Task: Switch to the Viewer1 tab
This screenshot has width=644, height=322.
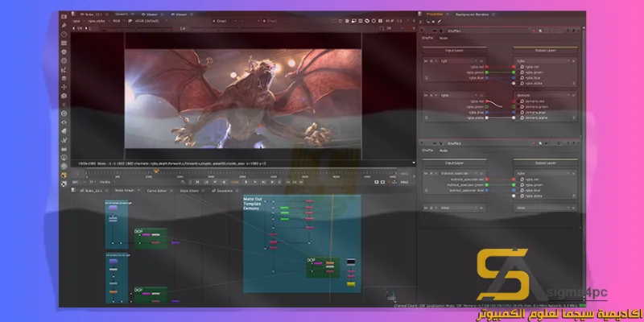Action: pyautogui.click(x=122, y=14)
